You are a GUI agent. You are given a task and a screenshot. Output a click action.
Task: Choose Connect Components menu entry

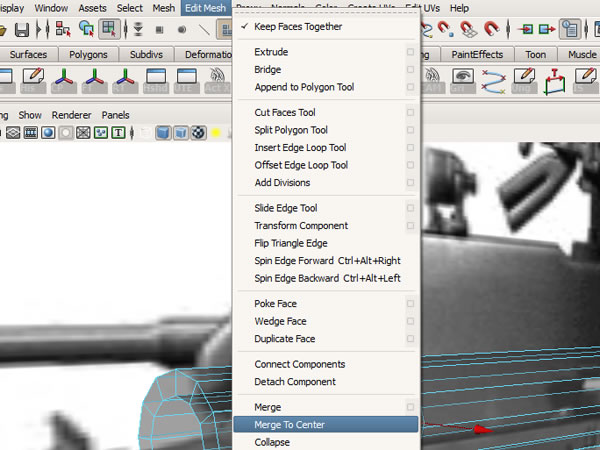[300, 364]
